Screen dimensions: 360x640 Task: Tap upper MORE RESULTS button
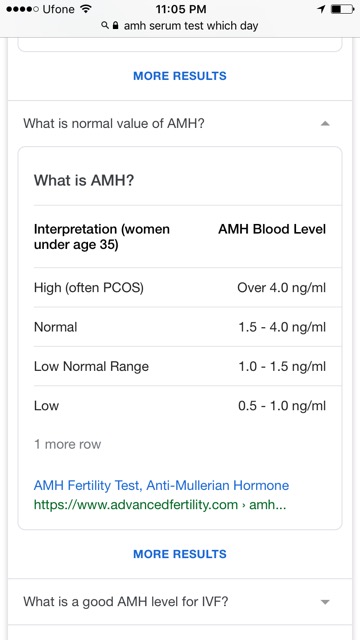tap(180, 76)
